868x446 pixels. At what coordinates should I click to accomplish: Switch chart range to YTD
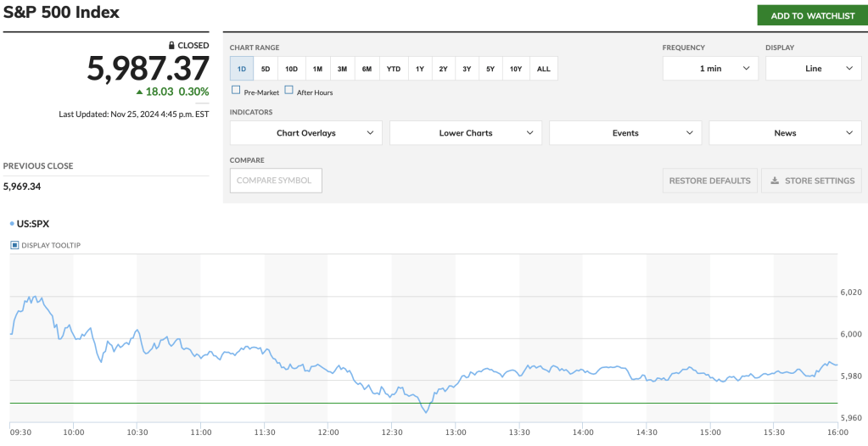point(394,69)
